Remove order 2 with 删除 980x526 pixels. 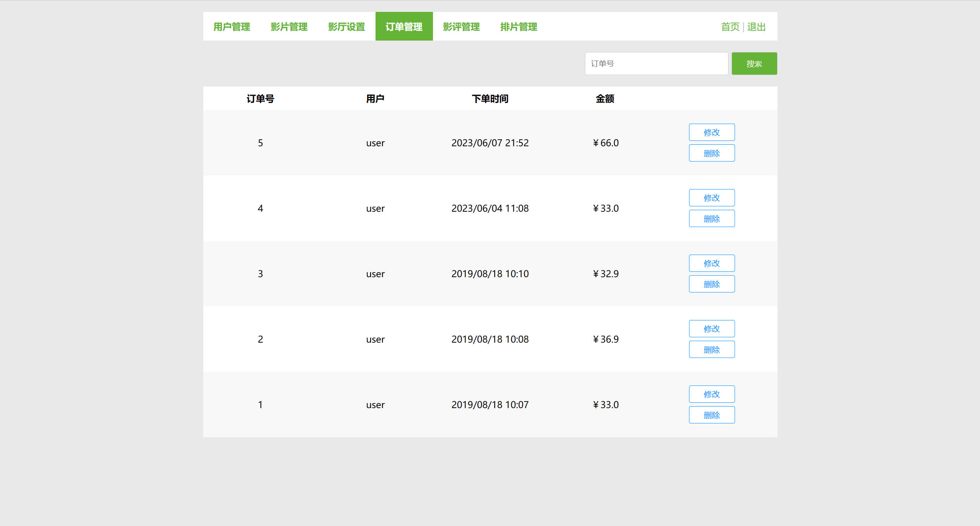point(712,350)
